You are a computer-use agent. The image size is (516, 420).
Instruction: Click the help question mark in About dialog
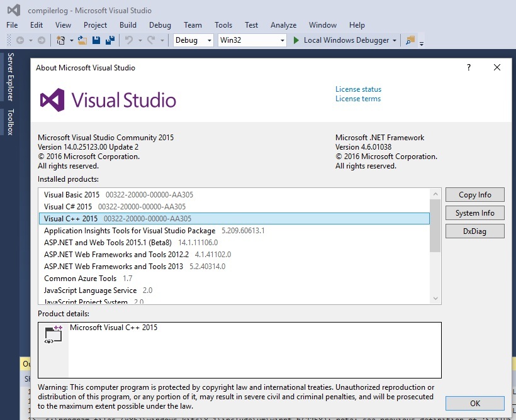(469, 67)
